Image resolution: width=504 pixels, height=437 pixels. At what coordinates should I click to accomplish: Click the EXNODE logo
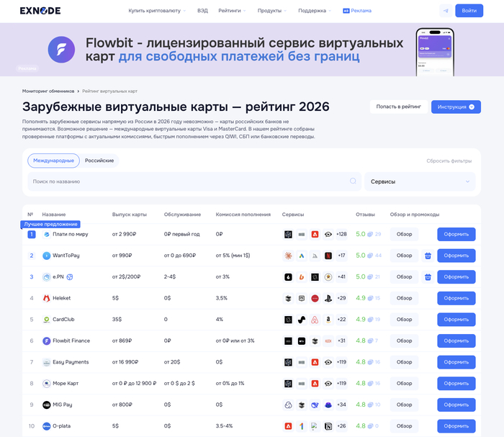40,11
